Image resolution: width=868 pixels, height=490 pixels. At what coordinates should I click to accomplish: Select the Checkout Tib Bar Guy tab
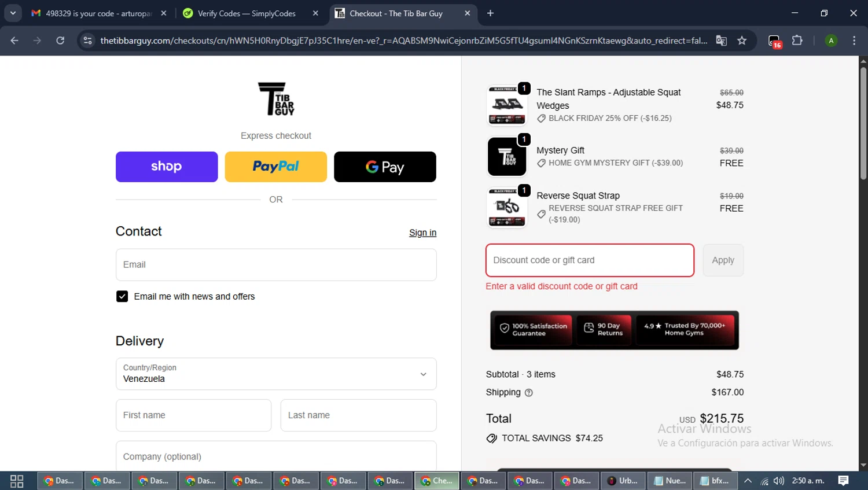click(x=402, y=13)
